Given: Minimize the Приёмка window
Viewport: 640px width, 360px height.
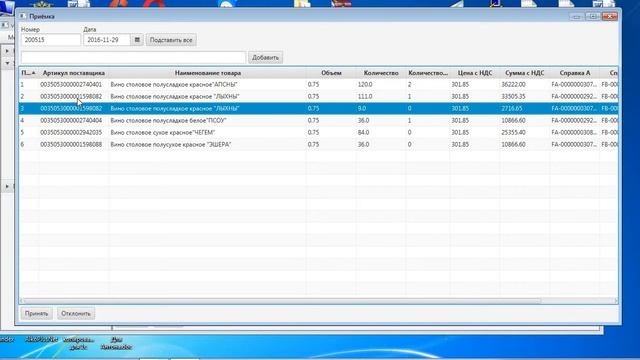Looking at the screenshot, I should [576, 16].
